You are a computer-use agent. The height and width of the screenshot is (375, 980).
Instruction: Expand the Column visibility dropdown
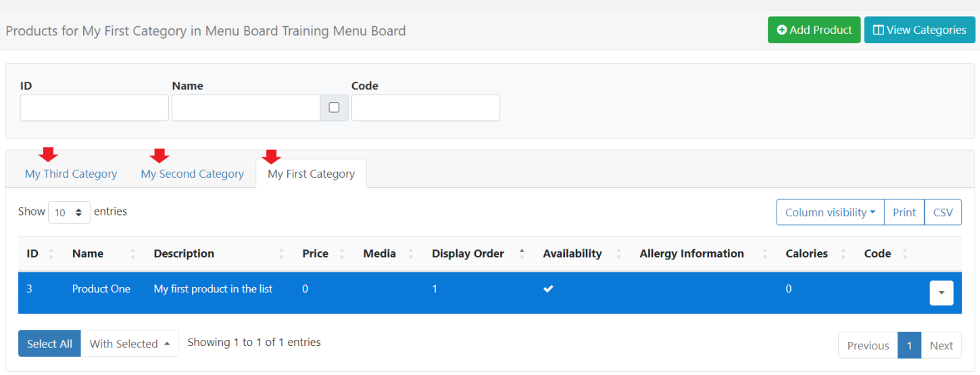click(x=829, y=212)
